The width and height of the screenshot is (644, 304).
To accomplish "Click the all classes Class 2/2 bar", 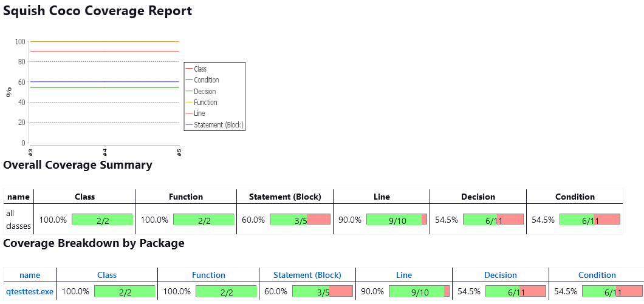I will 102,220.
